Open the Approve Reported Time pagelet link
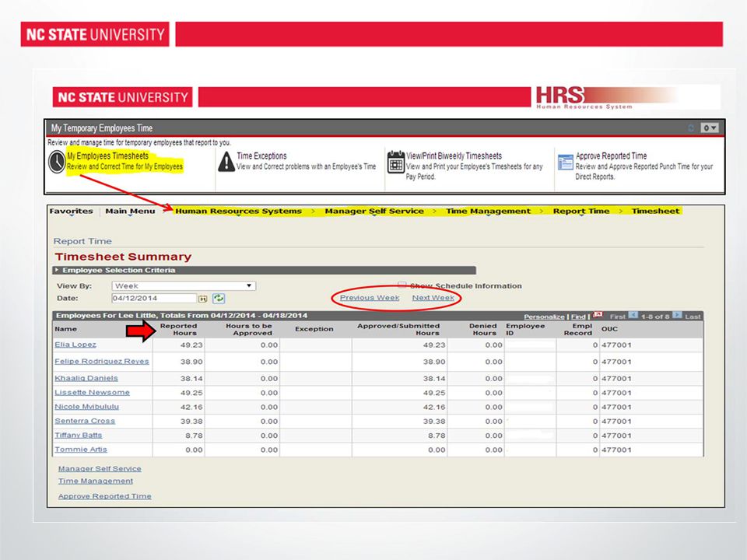 pos(612,156)
